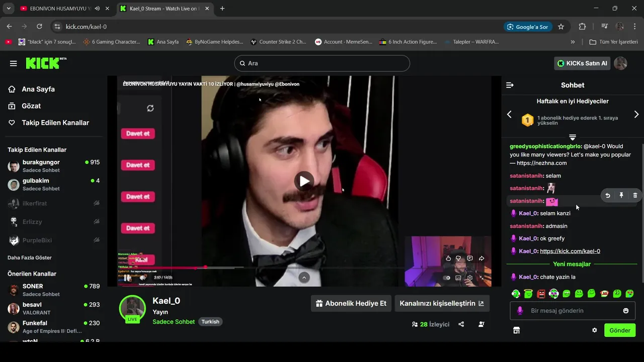Show hidden bookmarks with double chevron

pyautogui.click(x=573, y=42)
